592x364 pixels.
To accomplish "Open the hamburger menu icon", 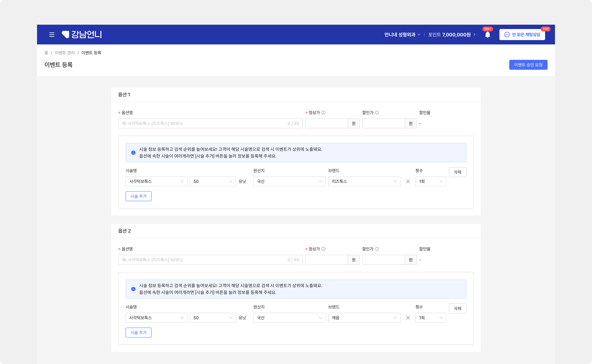I will coord(52,35).
